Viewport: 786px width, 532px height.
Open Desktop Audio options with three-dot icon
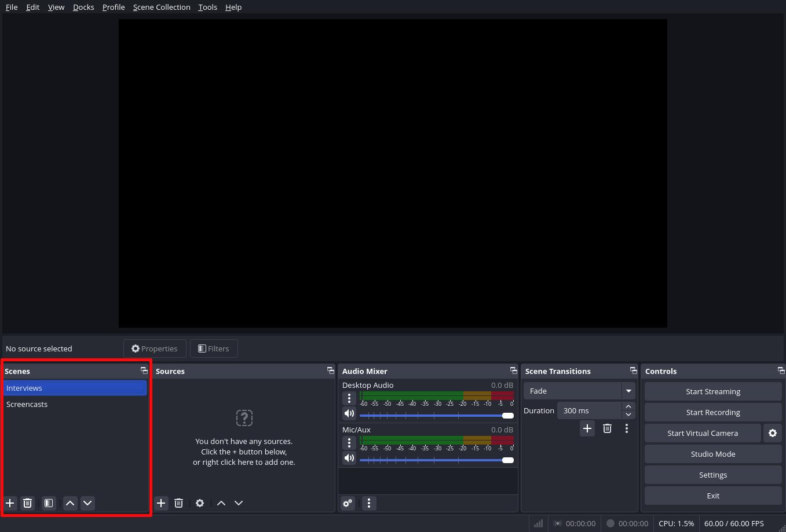(349, 398)
